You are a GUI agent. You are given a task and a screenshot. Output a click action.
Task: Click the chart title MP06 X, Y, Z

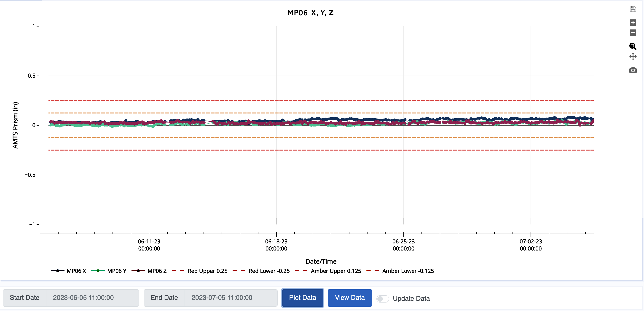pos(310,13)
